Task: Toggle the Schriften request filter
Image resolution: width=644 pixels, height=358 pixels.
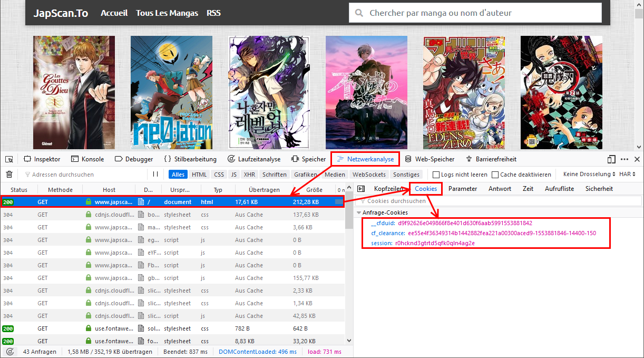Action: click(275, 175)
